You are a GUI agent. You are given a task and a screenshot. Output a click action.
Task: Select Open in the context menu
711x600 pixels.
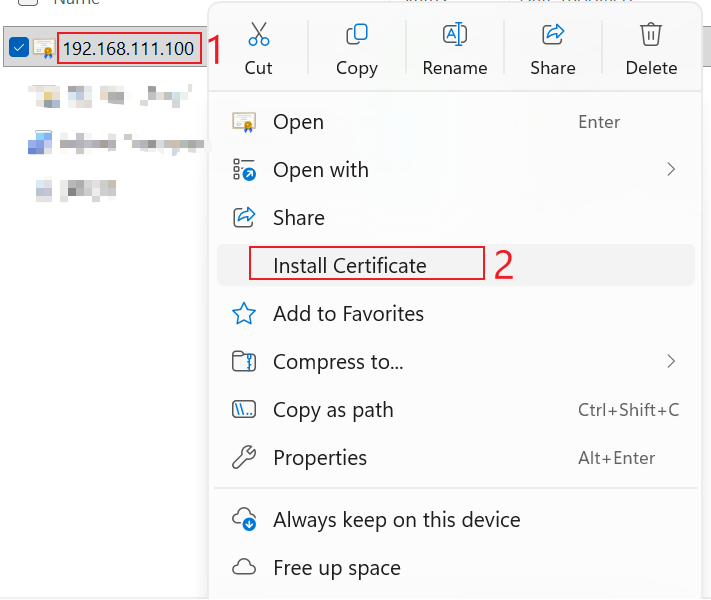298,122
